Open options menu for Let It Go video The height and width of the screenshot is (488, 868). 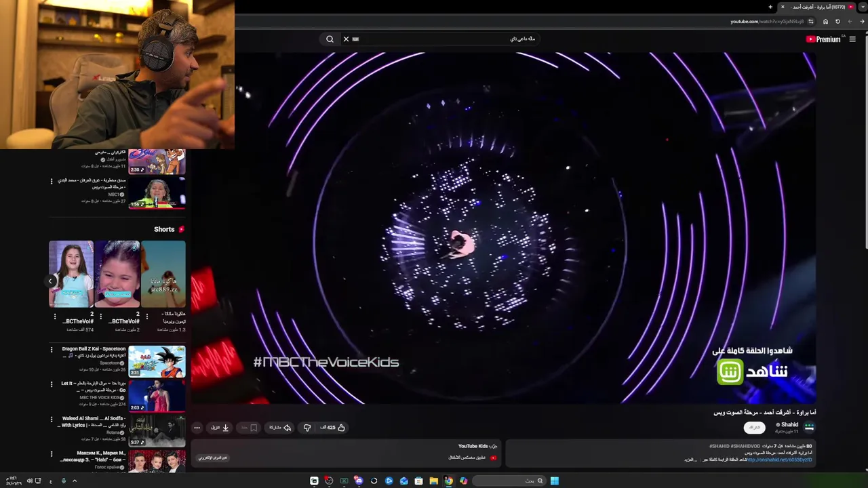[51, 384]
